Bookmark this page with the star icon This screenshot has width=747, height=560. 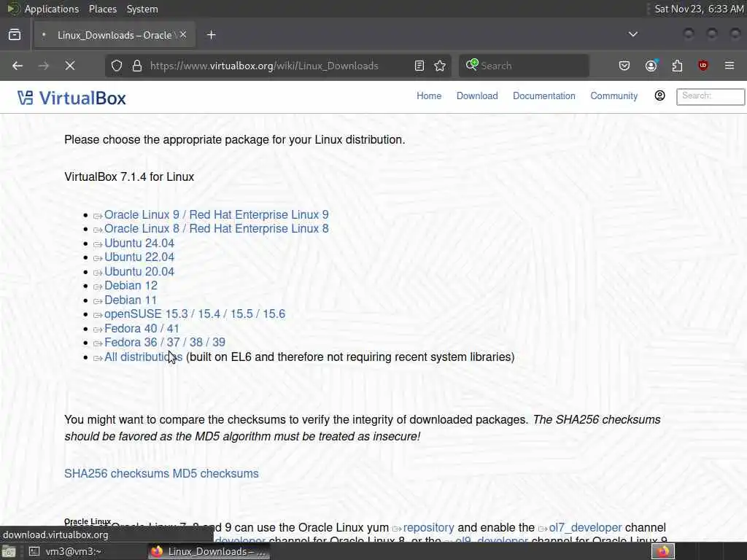tap(440, 66)
